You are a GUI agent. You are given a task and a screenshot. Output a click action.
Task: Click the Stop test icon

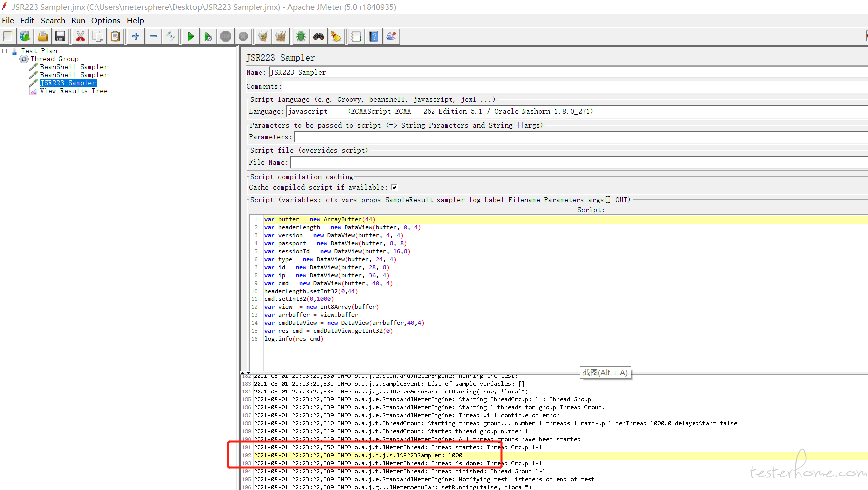226,36
